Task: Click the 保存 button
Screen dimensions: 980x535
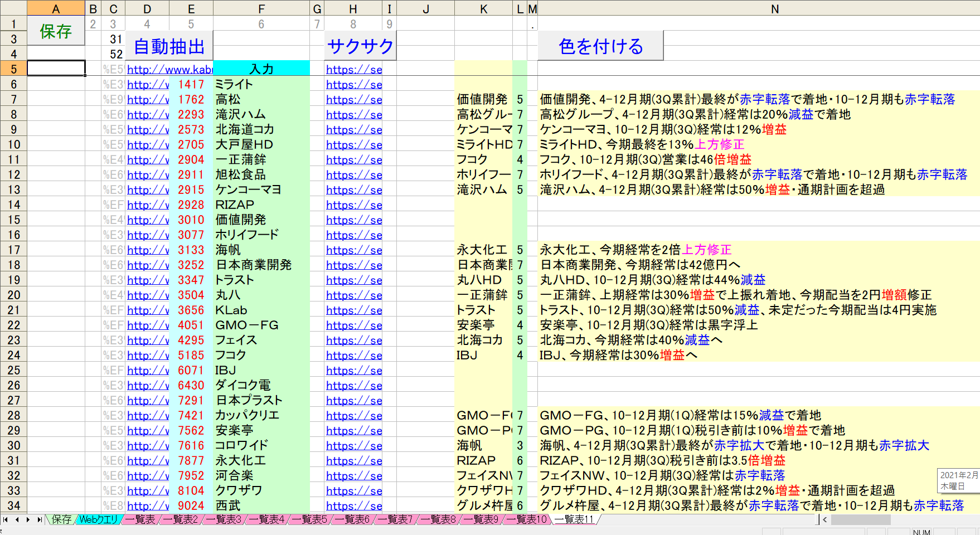Action: tap(56, 31)
